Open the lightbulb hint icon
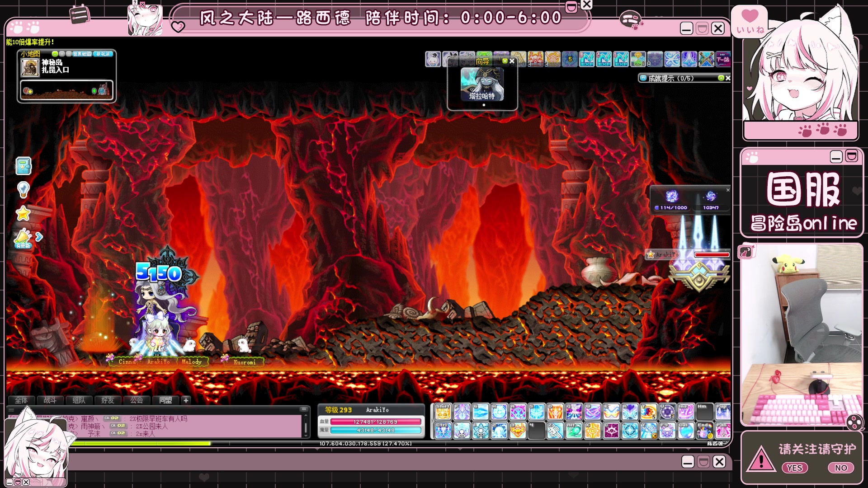Image resolution: width=868 pixels, height=488 pixels. tap(23, 189)
